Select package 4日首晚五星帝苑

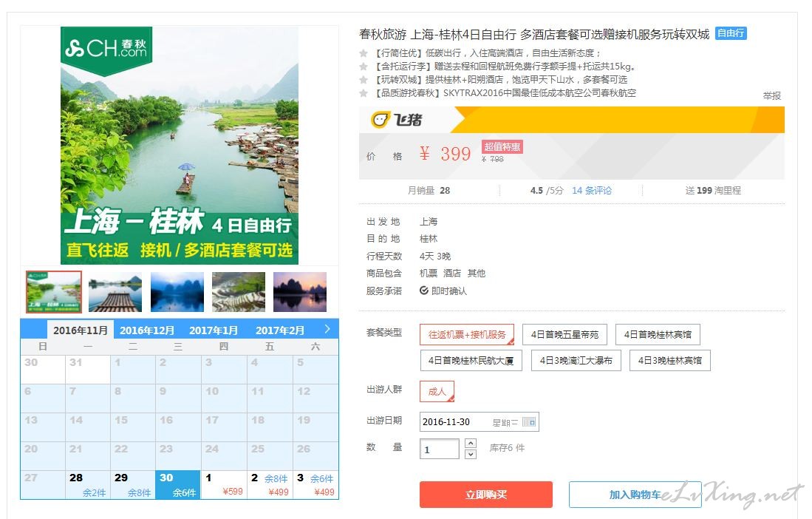(x=564, y=335)
